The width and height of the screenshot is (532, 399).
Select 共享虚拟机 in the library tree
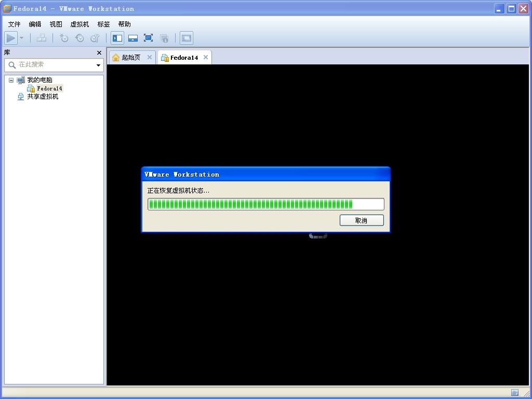[x=43, y=97]
